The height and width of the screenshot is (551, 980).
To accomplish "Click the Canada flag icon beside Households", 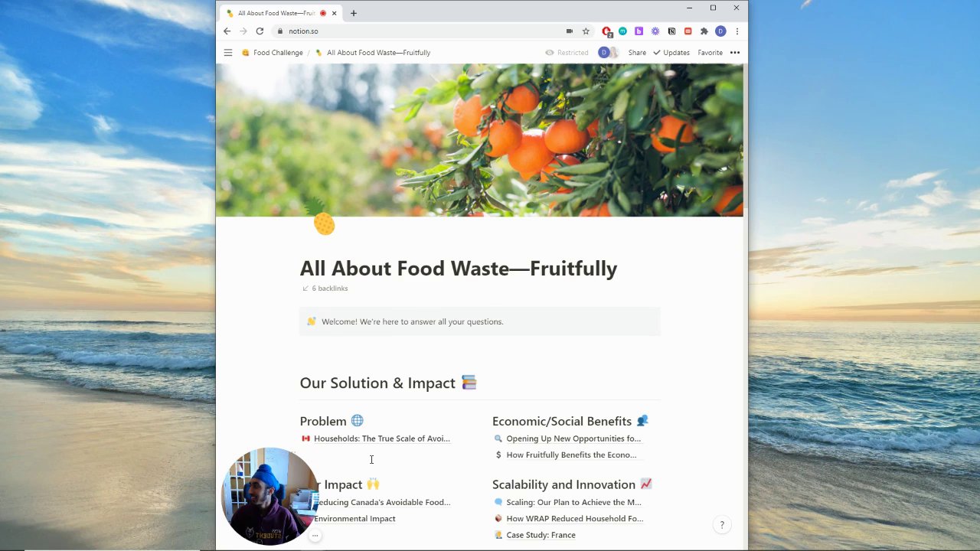I will coord(305,439).
